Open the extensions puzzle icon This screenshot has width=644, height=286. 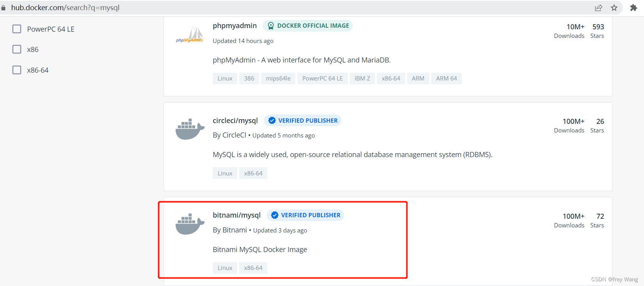pyautogui.click(x=633, y=8)
